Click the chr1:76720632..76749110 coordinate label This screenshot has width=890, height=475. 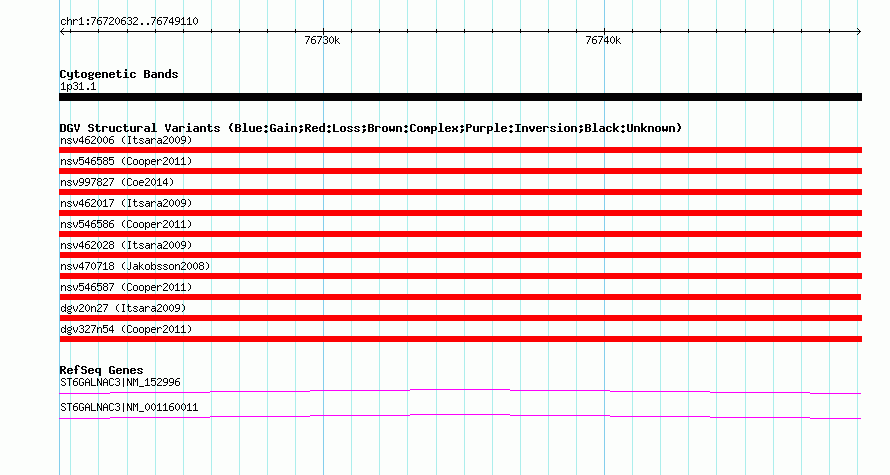(x=129, y=22)
